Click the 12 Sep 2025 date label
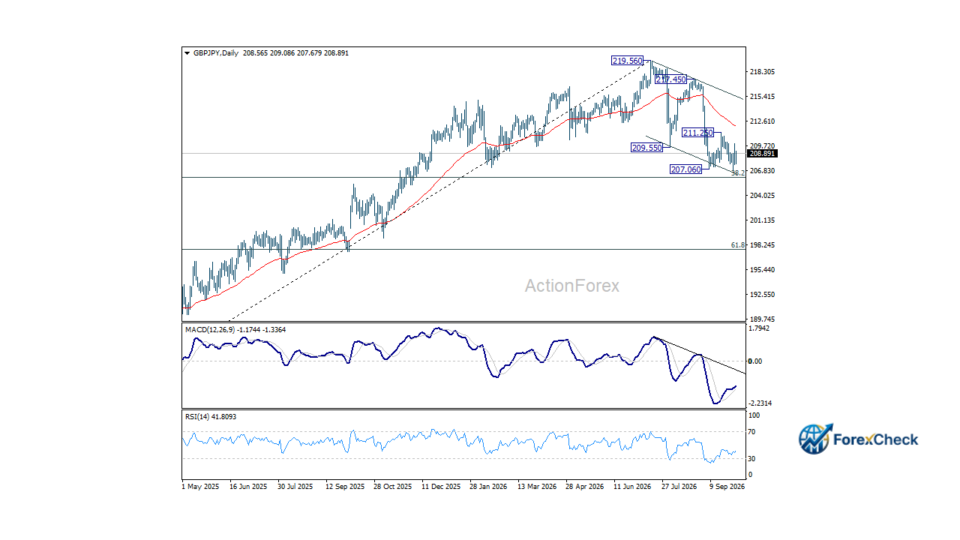Screen dimensions: 960x540 (x=345, y=487)
